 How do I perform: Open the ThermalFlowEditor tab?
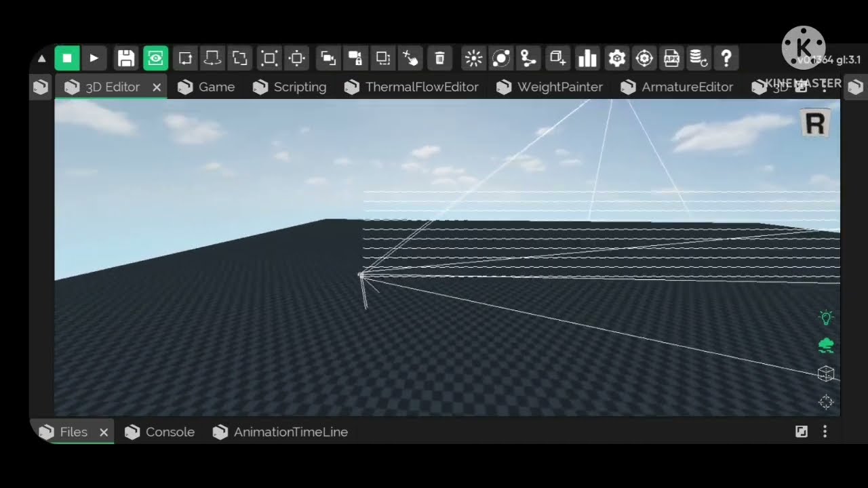[x=412, y=87]
